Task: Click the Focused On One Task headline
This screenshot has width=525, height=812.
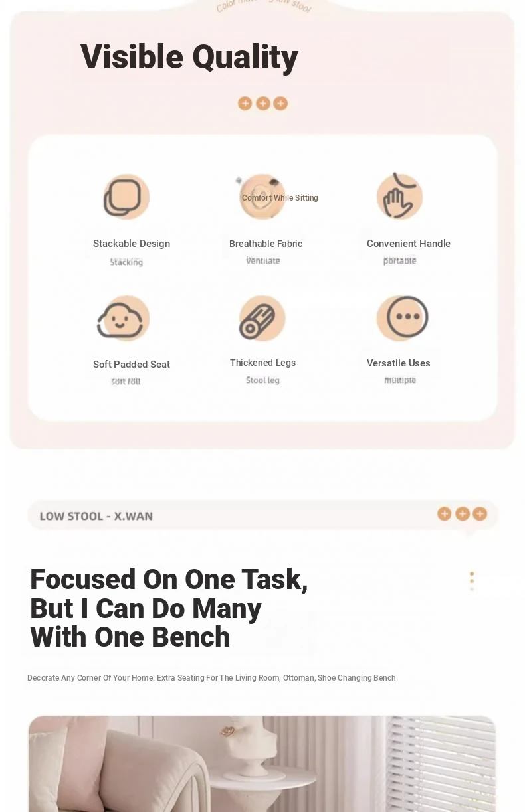Action: click(x=169, y=608)
